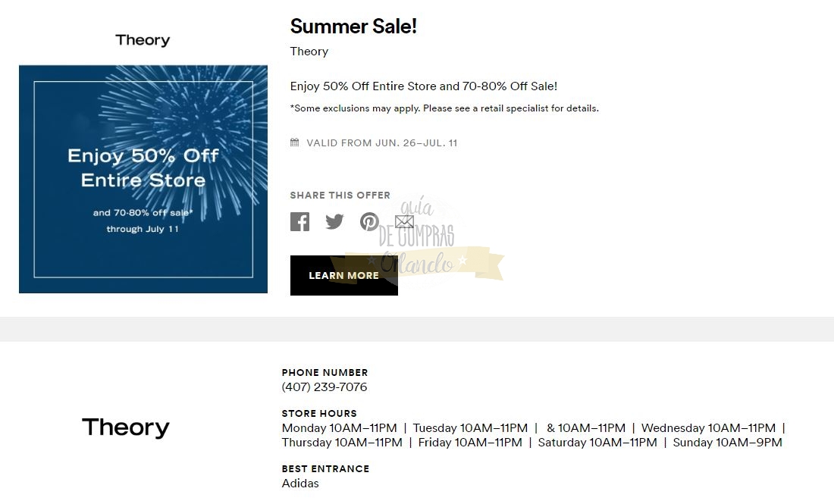The image size is (834, 504).
Task: Pin this offer using Pinterest icon
Action: pos(369,221)
